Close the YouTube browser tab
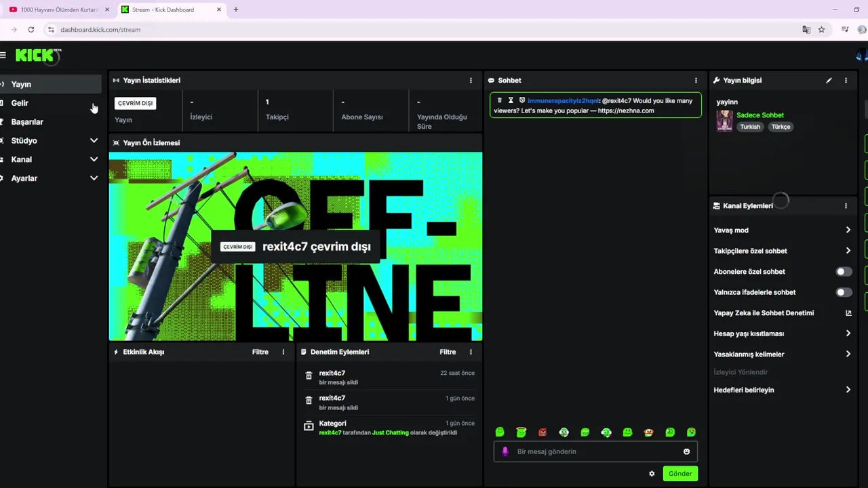 pos(107,9)
